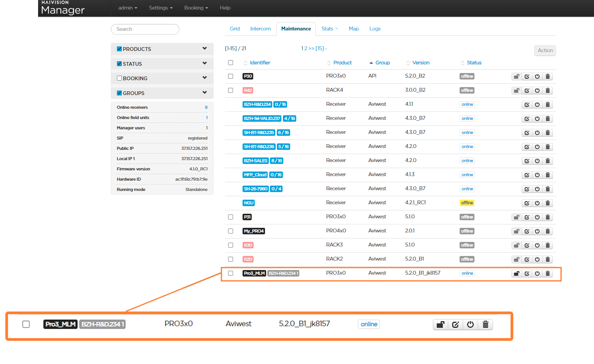Open the edit icon for My_PRO4

coord(527,231)
